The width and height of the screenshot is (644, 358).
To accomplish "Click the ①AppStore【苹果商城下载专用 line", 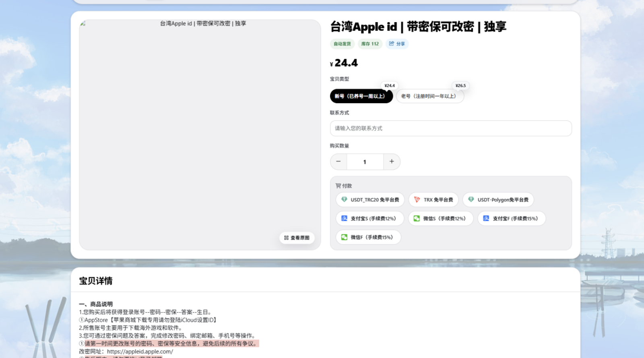I will click(149, 320).
